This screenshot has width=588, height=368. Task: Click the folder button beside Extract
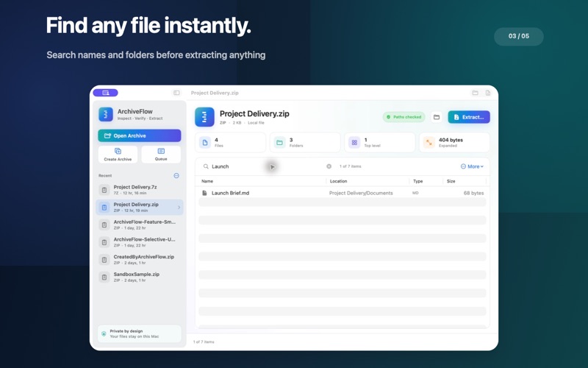point(437,117)
